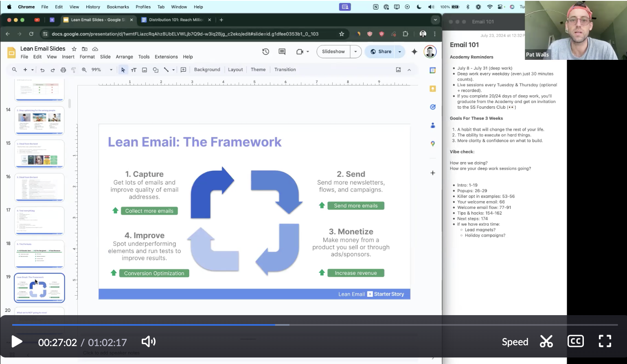Insert an image
Image resolution: width=627 pixels, height=364 pixels.
coord(144,70)
